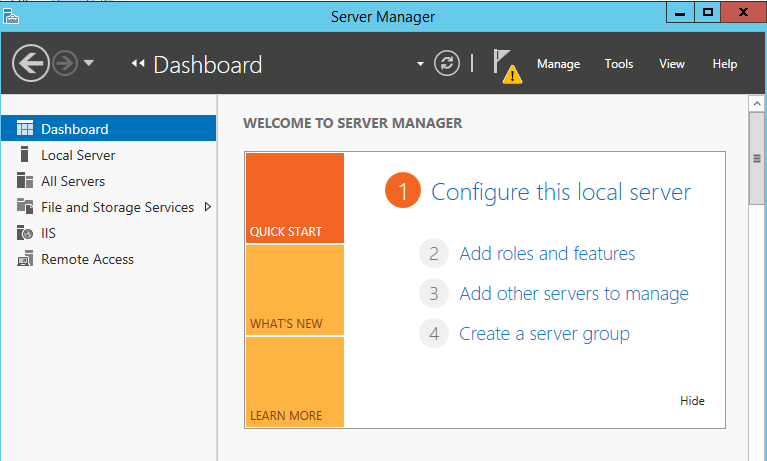Click the Remote Access icon in sidebar
Viewport: 767px width, 461px height.
[25, 258]
